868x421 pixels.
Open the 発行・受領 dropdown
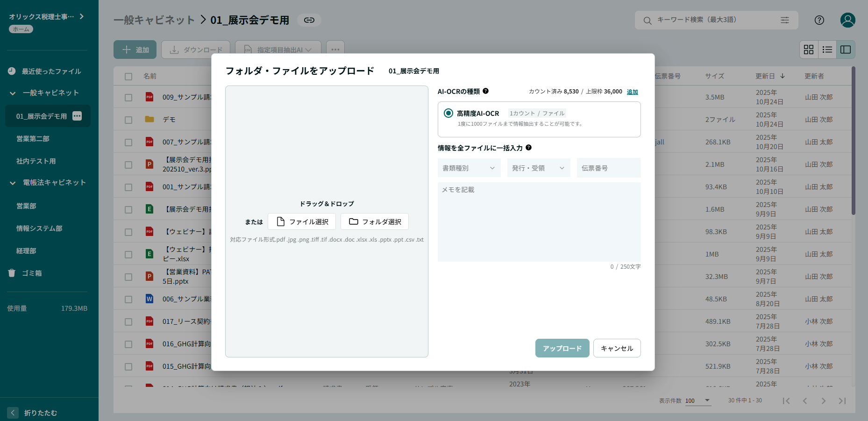538,167
